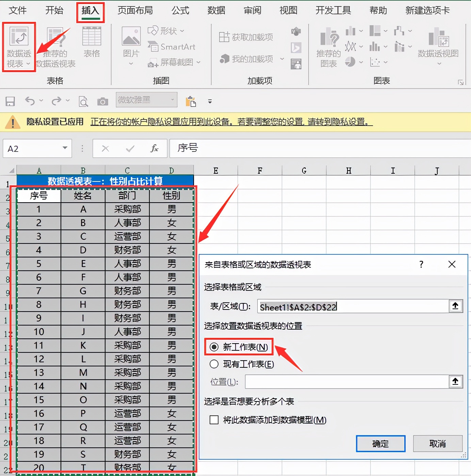Click Get Add-ins (获取加载项)
Screen dimensions: 471x476
point(246,37)
